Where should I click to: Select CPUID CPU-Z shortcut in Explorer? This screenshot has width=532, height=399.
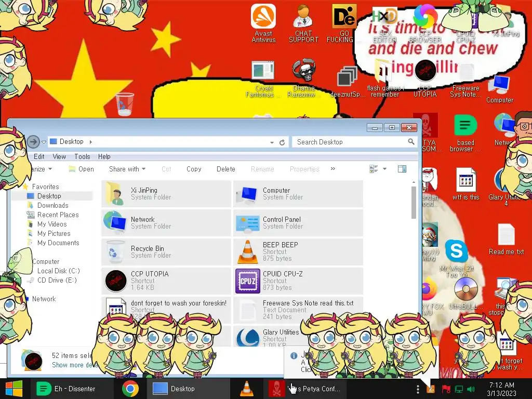tap(298, 281)
